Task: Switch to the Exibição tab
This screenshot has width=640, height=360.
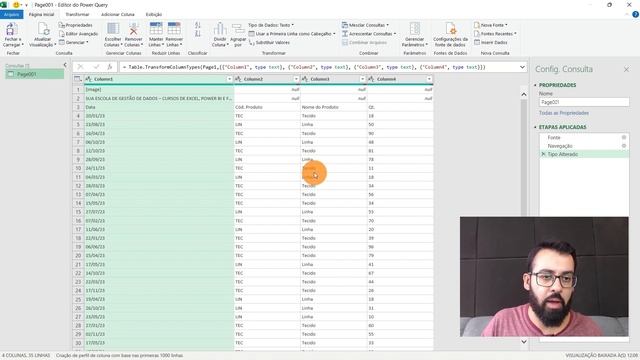Action: (154, 14)
